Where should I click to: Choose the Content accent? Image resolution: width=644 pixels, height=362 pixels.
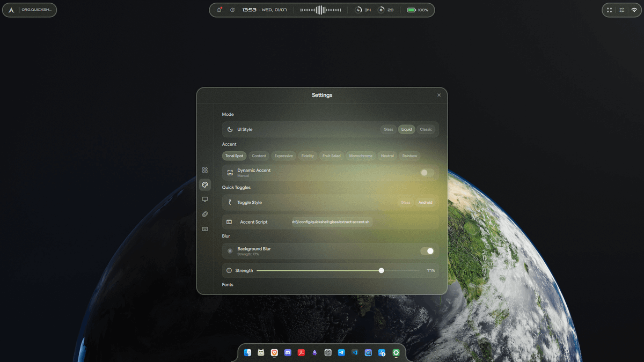tap(259, 156)
